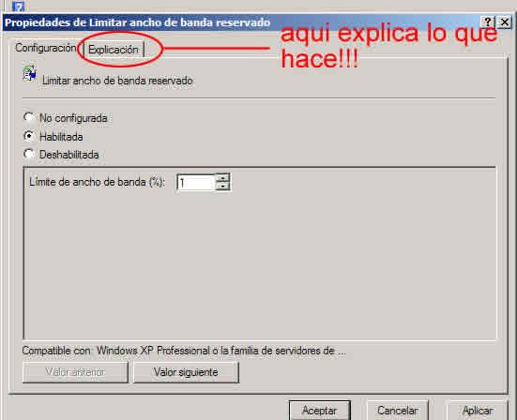Select the No configurada radio option
Viewport: 517px width, 420px height.
coord(29,117)
